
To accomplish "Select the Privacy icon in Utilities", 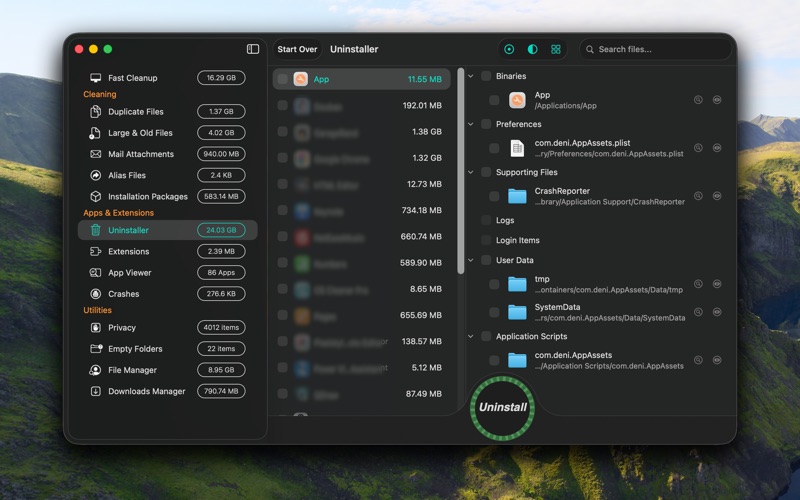I will tap(95, 328).
